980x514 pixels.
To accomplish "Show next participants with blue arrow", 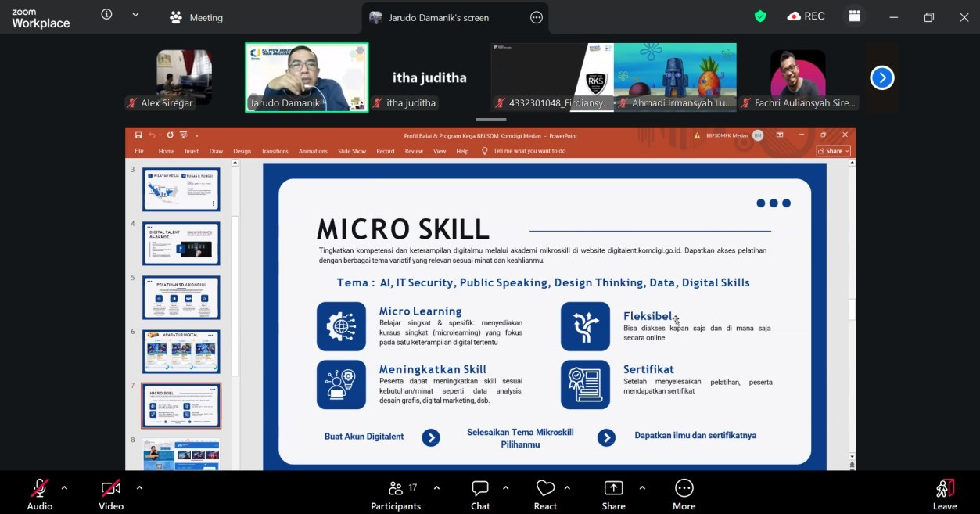I will click(881, 77).
